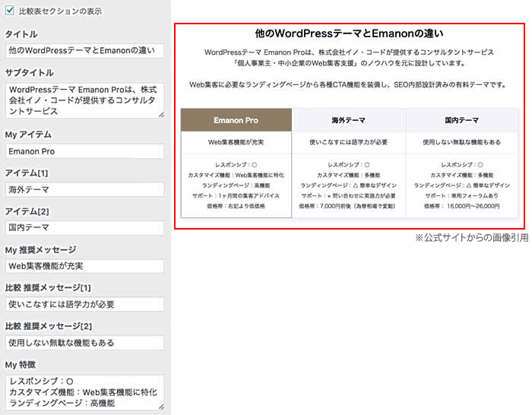
Task: Click the 海外テーマ column header in preview
Action: [348, 120]
